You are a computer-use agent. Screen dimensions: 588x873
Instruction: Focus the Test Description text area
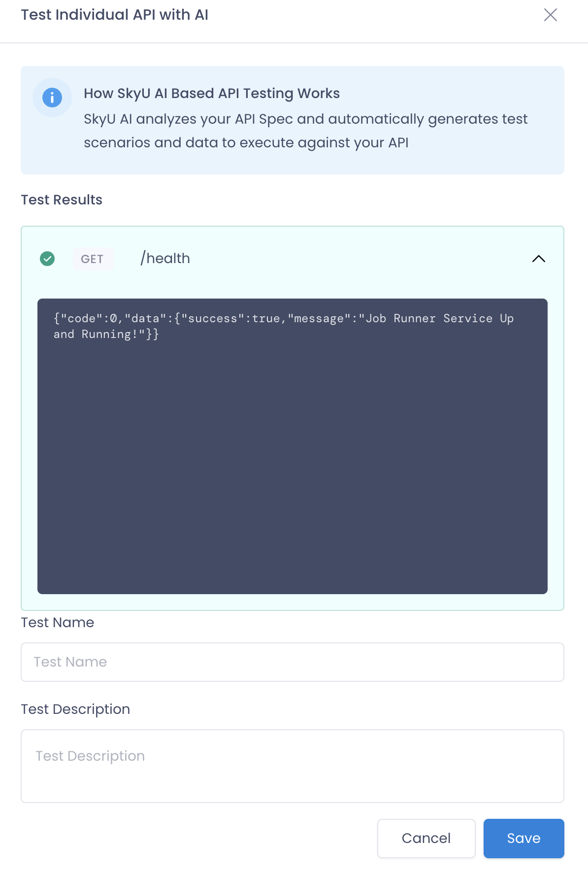[293, 766]
